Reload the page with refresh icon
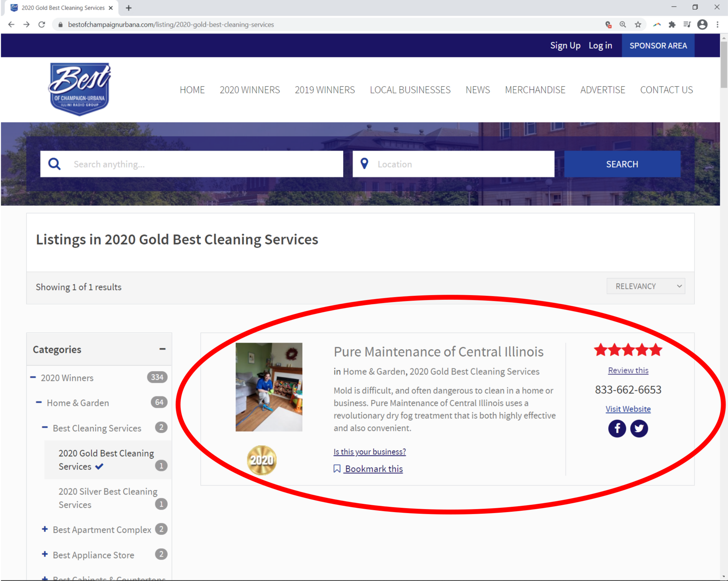 42,25
